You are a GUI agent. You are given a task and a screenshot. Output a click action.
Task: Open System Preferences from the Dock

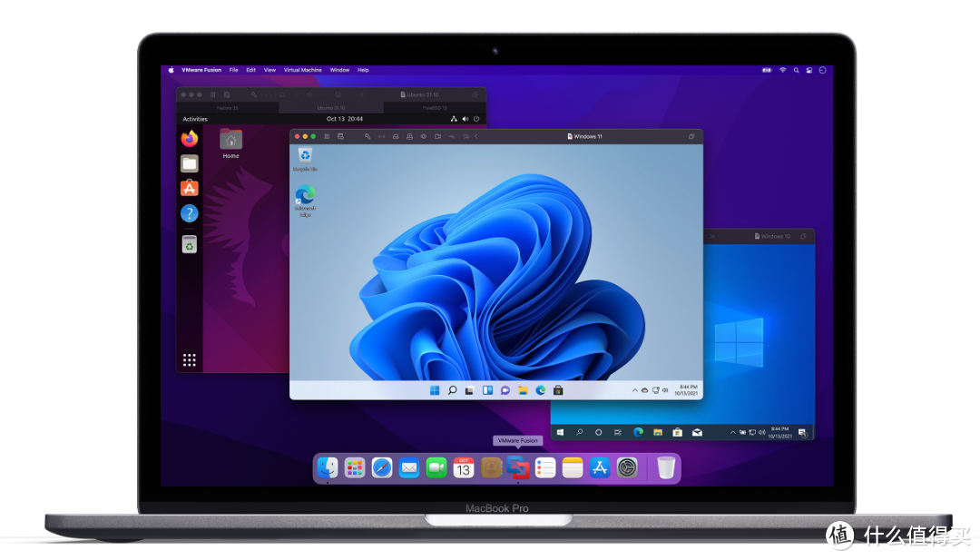(627, 467)
